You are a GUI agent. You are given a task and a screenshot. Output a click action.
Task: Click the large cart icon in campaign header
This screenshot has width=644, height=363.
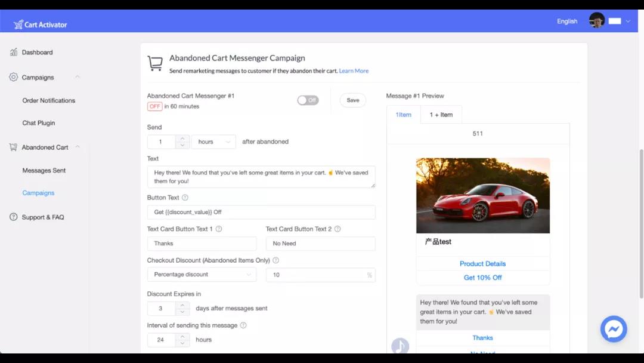(x=155, y=64)
